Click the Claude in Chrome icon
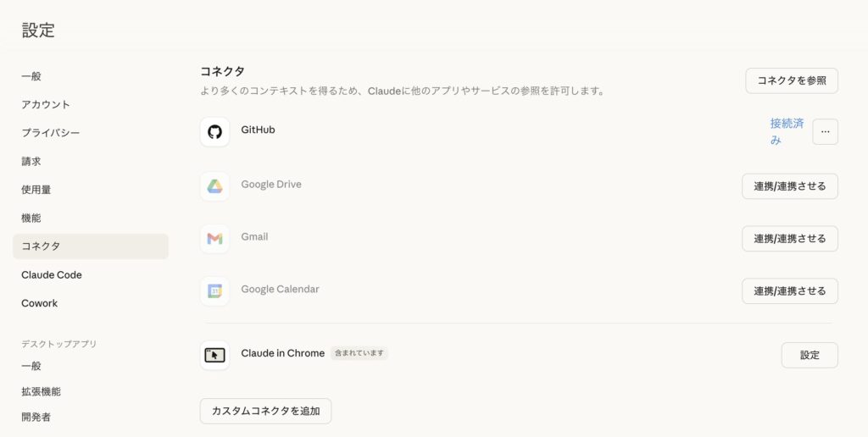Screen dimensions: 868x437 (x=214, y=355)
